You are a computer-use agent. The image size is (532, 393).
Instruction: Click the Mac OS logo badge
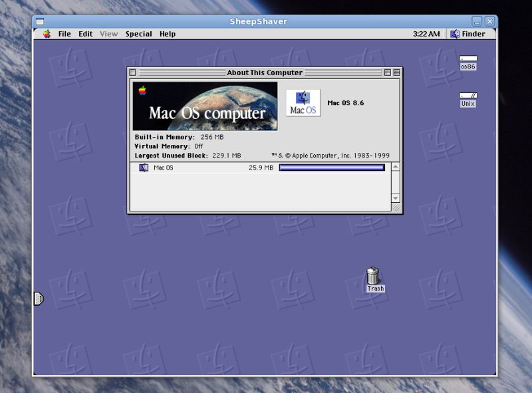pyautogui.click(x=303, y=103)
